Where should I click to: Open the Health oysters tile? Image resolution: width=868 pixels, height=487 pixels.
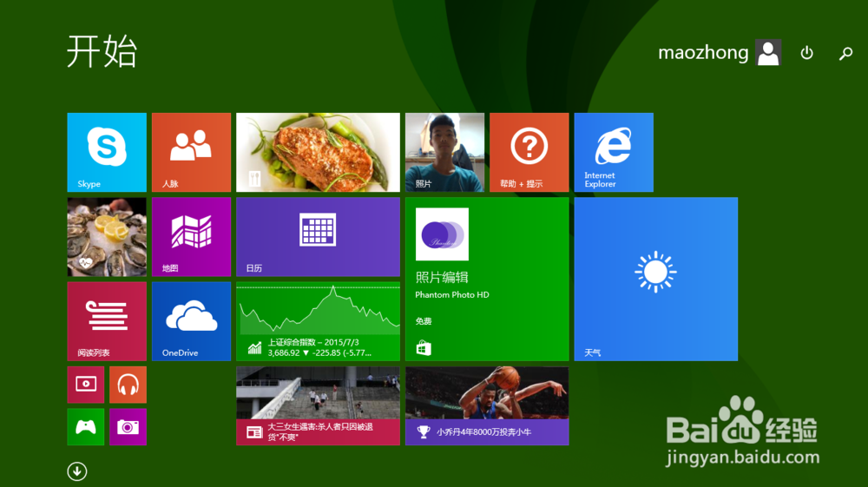107,237
